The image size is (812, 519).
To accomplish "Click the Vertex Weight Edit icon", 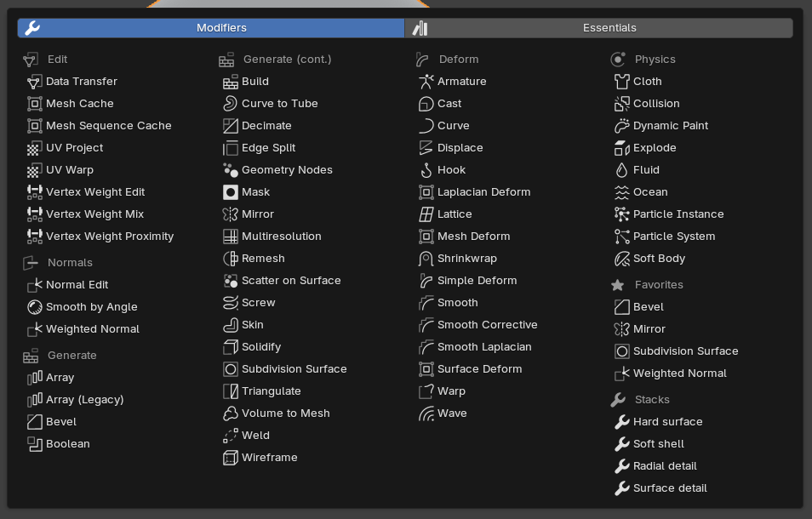I will (34, 192).
